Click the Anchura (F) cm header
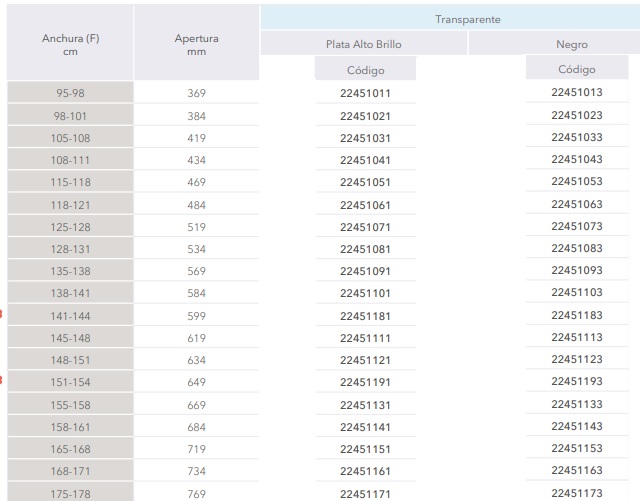 [70, 43]
